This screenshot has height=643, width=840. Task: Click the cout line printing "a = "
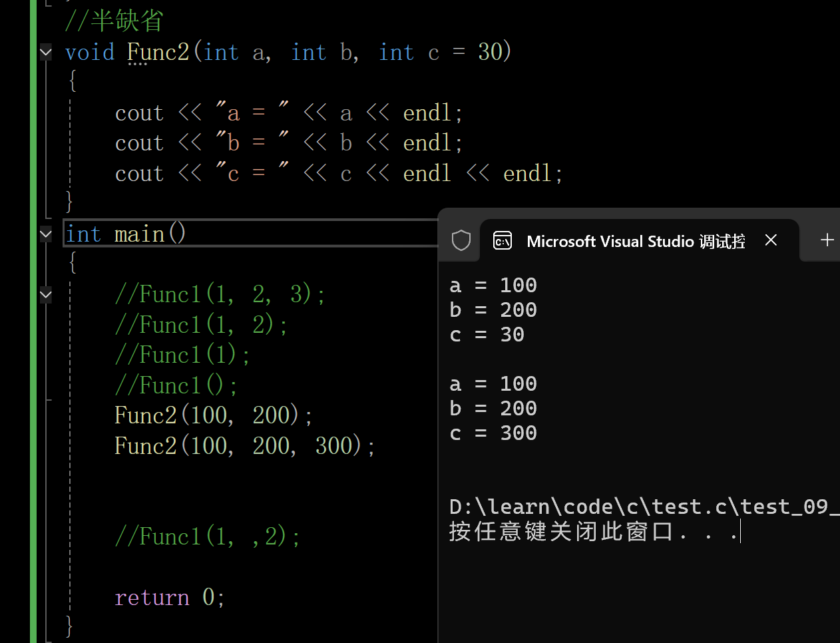coord(289,112)
